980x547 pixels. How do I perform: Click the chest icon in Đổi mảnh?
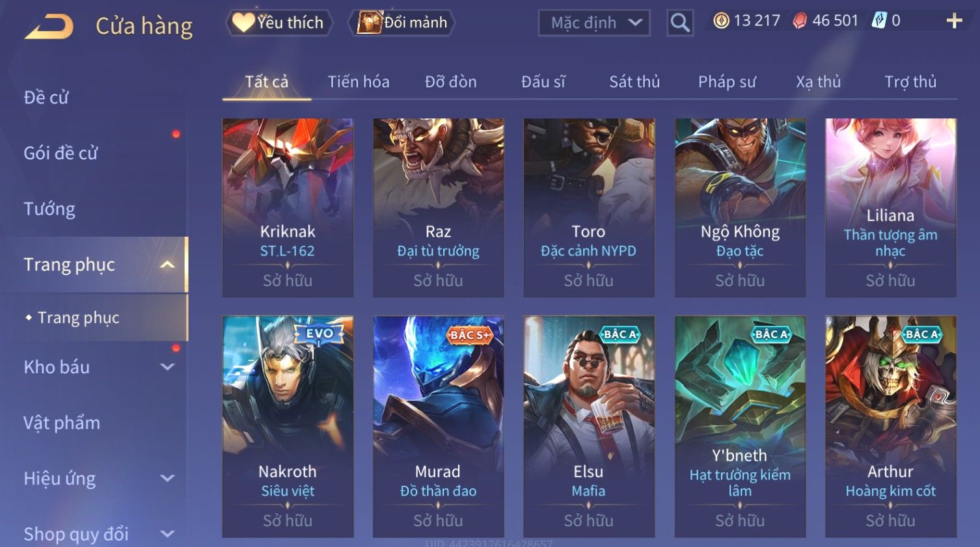[x=369, y=23]
